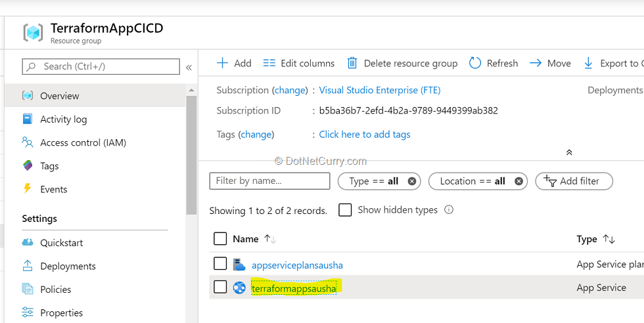644x323 pixels.
Task: Click the Filter by name input field
Action: [270, 181]
